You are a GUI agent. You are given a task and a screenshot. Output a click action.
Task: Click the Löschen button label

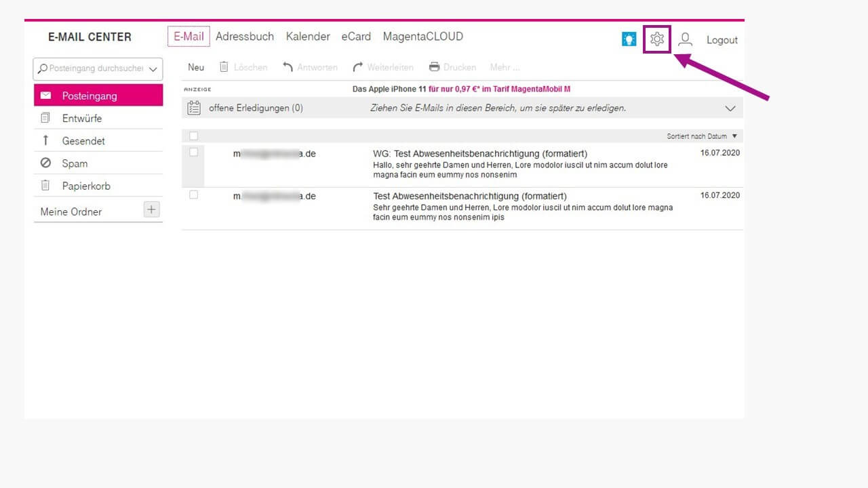tap(250, 67)
